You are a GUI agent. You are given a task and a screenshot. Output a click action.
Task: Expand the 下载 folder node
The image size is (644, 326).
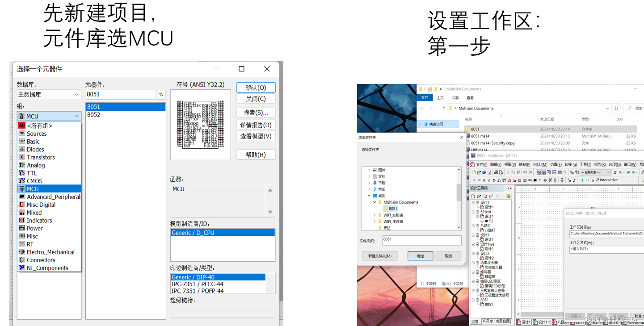coord(370,183)
